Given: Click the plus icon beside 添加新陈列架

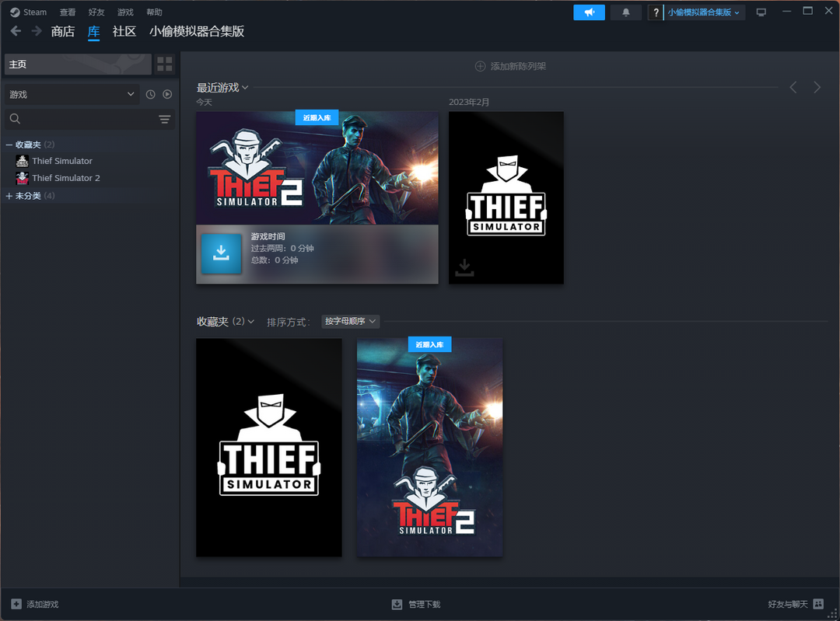Looking at the screenshot, I should coord(480,66).
